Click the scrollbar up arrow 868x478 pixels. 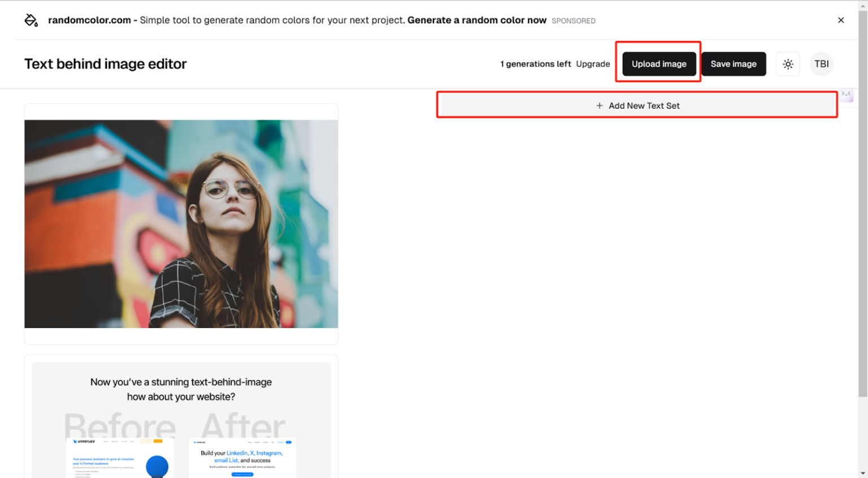click(x=862, y=5)
